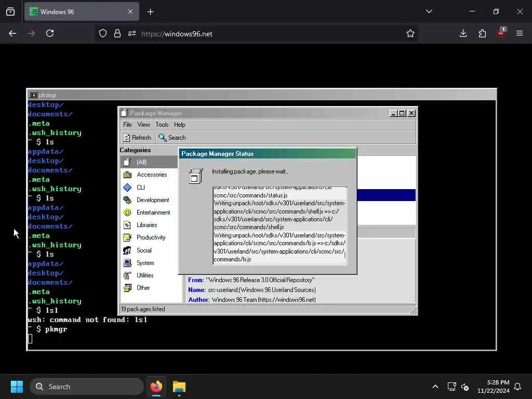Click the '19 packages listed' status text
The image size is (532, 399).
(143, 309)
